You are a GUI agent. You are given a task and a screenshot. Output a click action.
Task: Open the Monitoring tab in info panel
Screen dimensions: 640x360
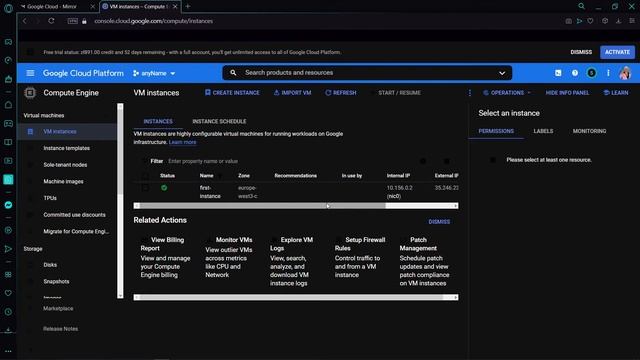click(x=589, y=131)
